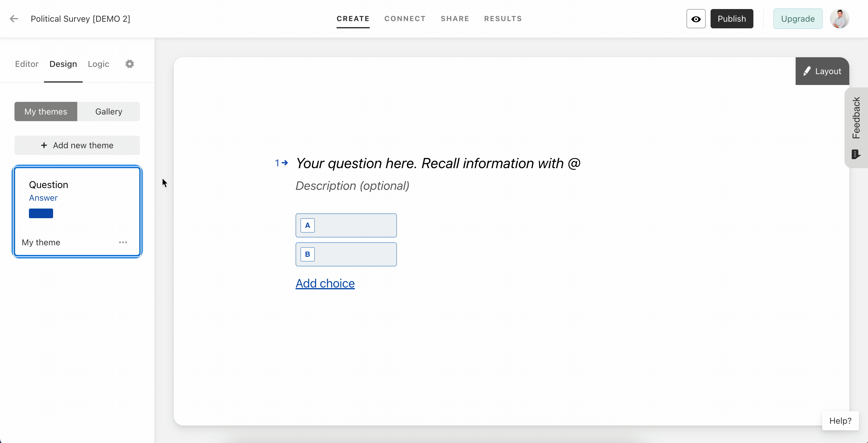Click the Add choice link

325,284
